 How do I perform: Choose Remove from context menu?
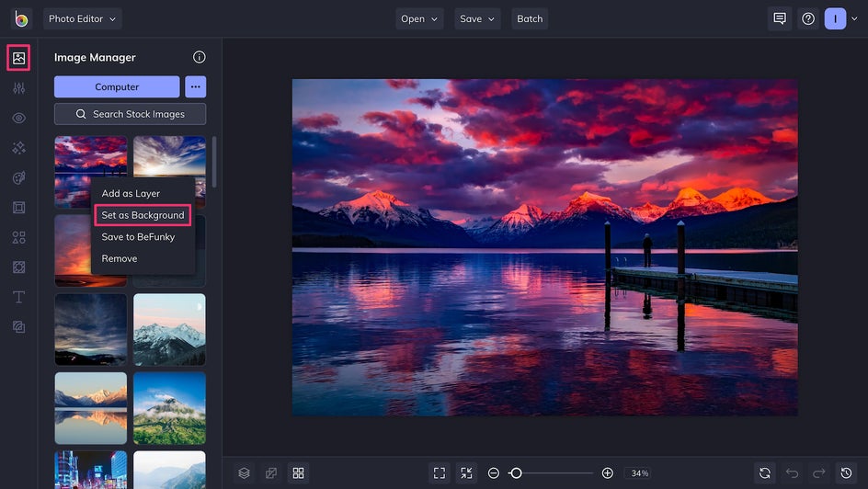(x=120, y=258)
